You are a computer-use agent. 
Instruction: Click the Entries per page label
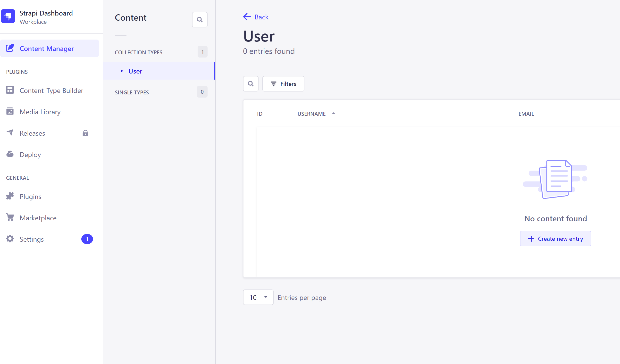click(302, 298)
